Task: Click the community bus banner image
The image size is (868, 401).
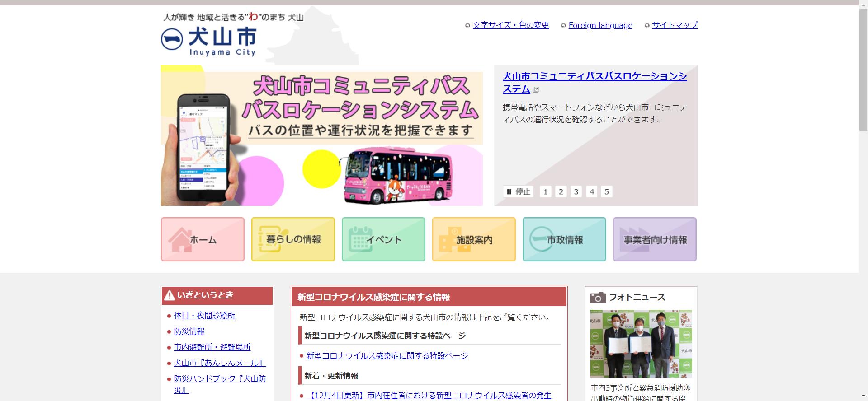Action: pos(321,135)
